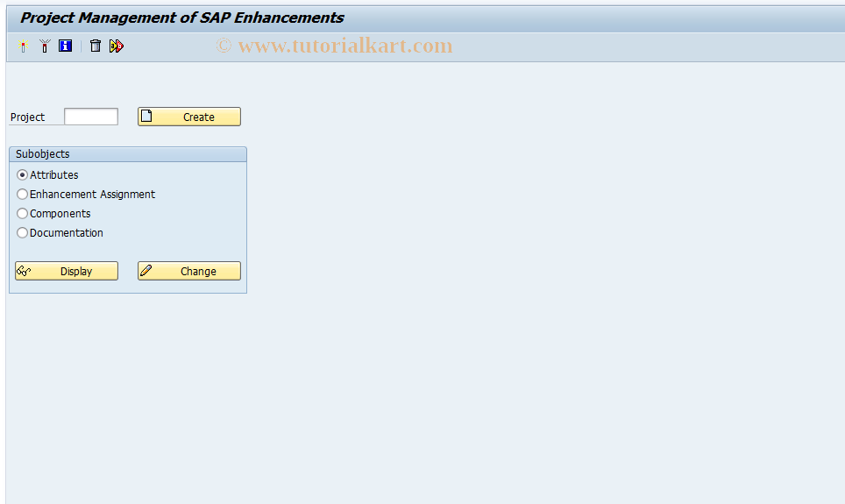Click the Rename a-to-b arrow icon
Viewport: 845px width, 504px height.
(117, 46)
